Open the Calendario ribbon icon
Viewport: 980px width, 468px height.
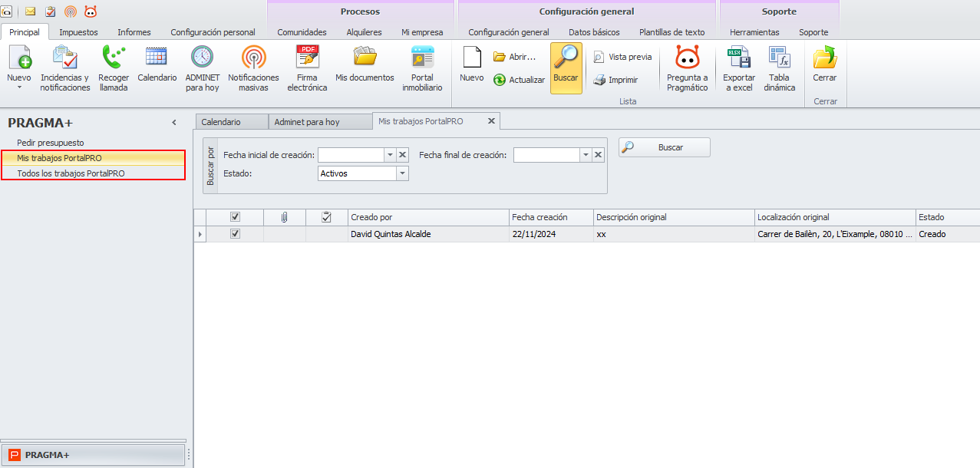[157, 58]
